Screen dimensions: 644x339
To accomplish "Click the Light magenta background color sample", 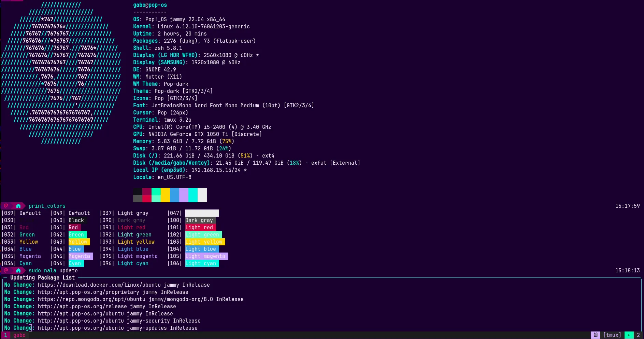I will (206, 256).
